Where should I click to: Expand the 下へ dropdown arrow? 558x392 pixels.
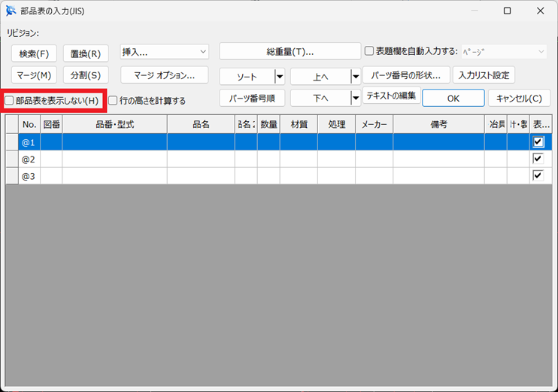[356, 98]
